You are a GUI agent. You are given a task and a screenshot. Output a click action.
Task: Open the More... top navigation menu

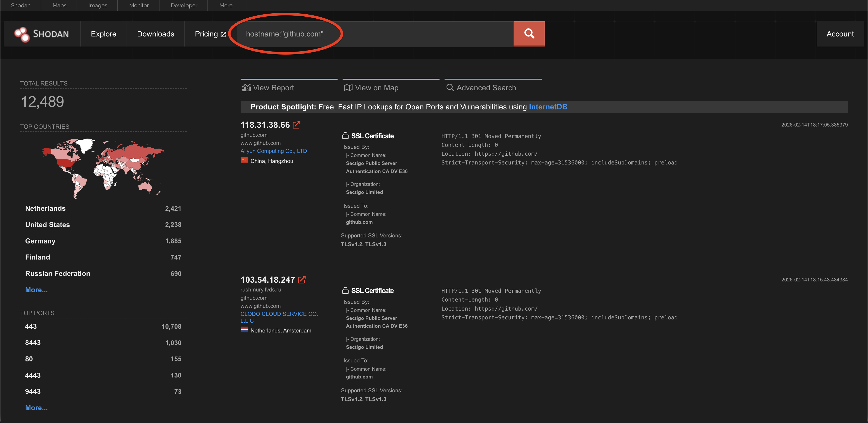click(227, 5)
